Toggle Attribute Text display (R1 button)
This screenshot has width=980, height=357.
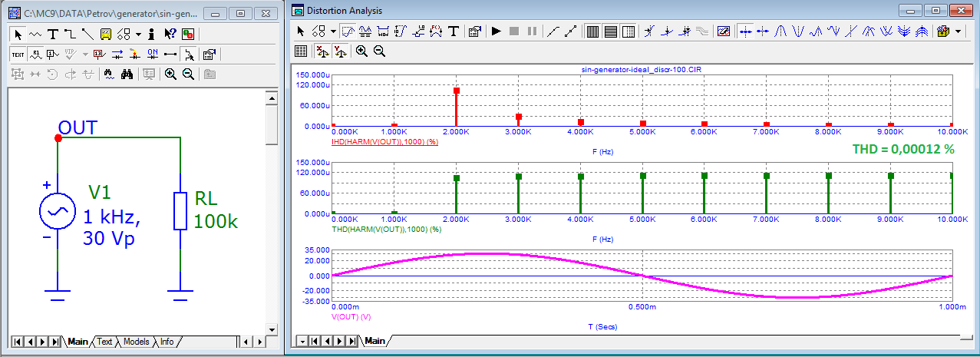(36, 55)
